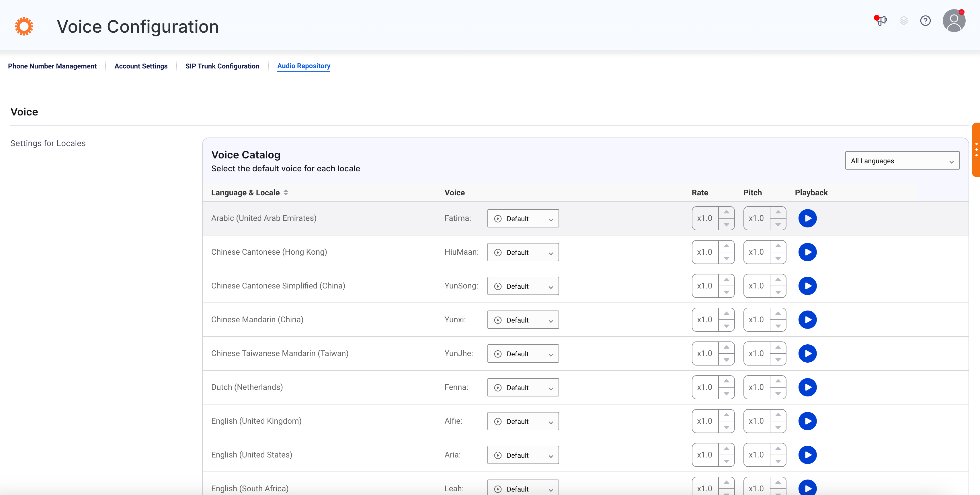980x495 pixels.
Task: Click the Rate field for English (United States)
Action: coord(705,455)
